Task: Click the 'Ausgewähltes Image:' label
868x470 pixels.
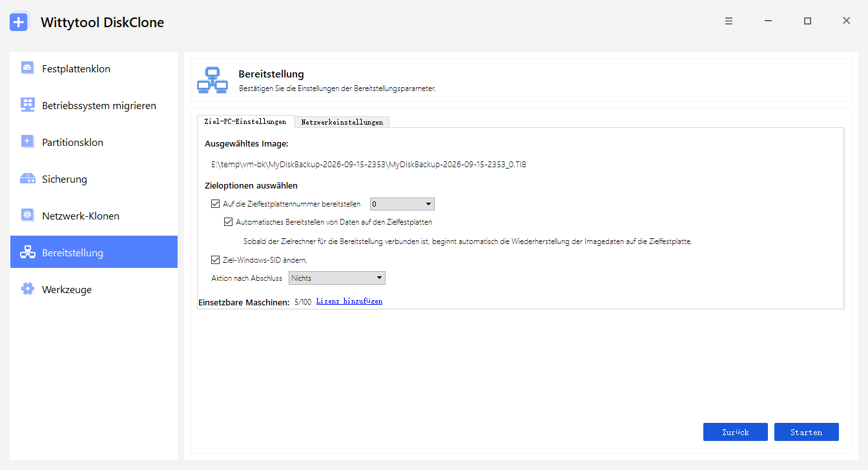Action: tap(247, 143)
